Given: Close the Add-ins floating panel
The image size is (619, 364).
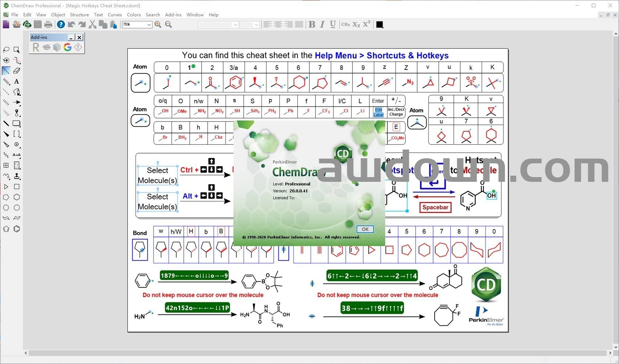Looking at the screenshot, I should [x=79, y=37].
